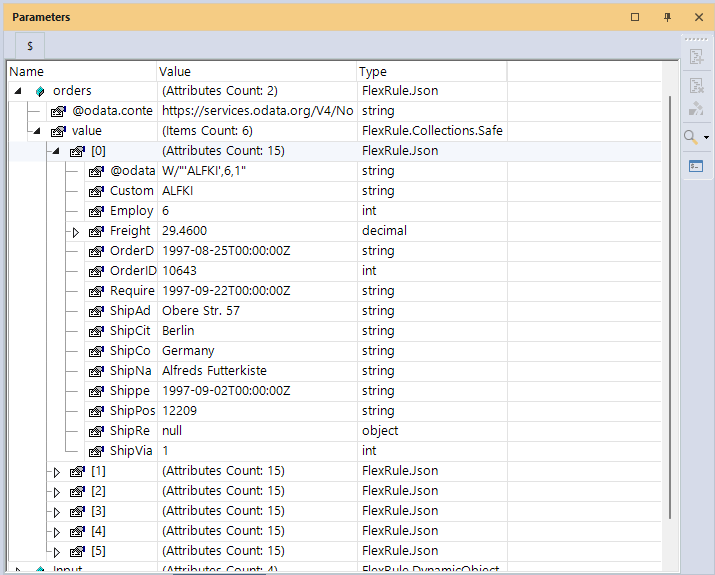This screenshot has height=575, width=715.
Task: Click the Custom row property icon
Action: click(x=96, y=192)
